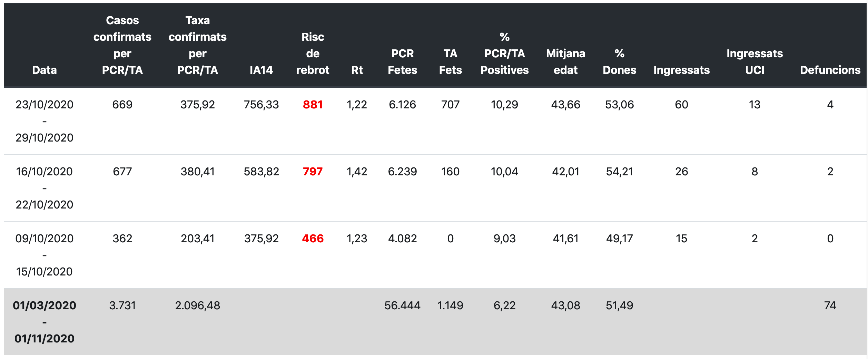Screen dimensions: 868x359
Task: Click the Mitjana edat column header
Action: click(565, 62)
